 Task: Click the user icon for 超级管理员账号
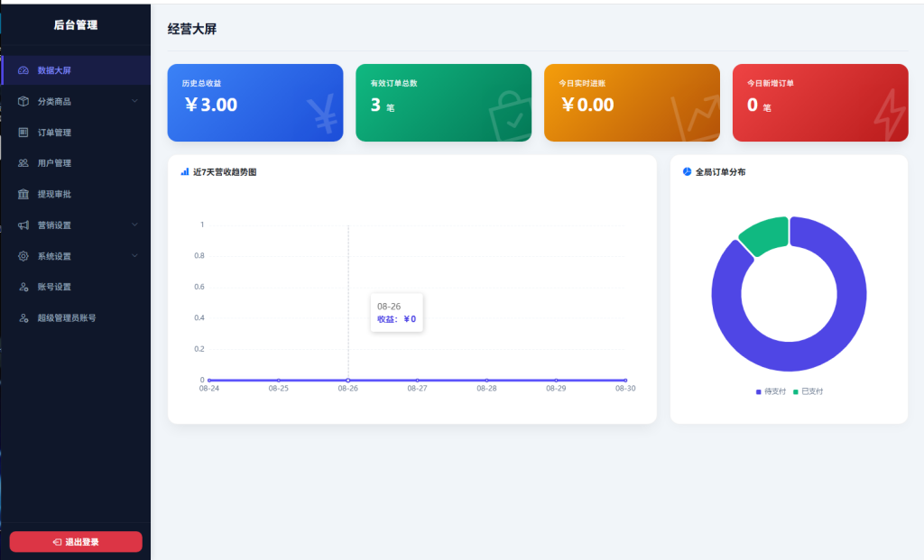[x=23, y=318]
